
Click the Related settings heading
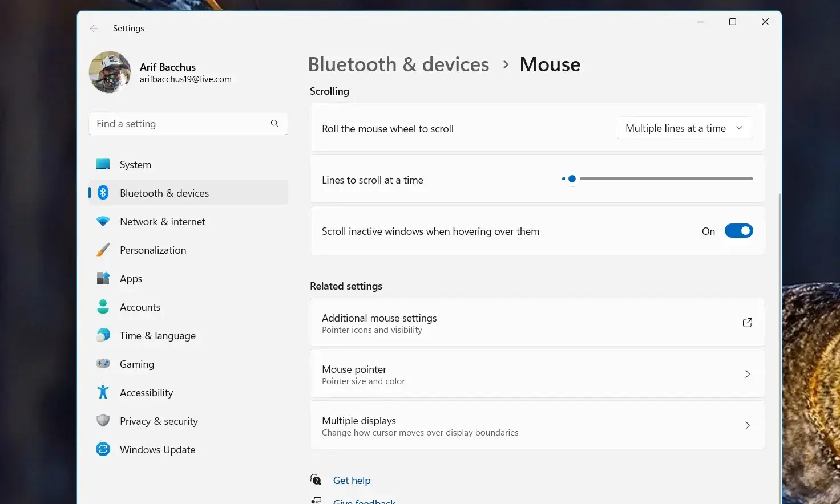click(x=346, y=286)
